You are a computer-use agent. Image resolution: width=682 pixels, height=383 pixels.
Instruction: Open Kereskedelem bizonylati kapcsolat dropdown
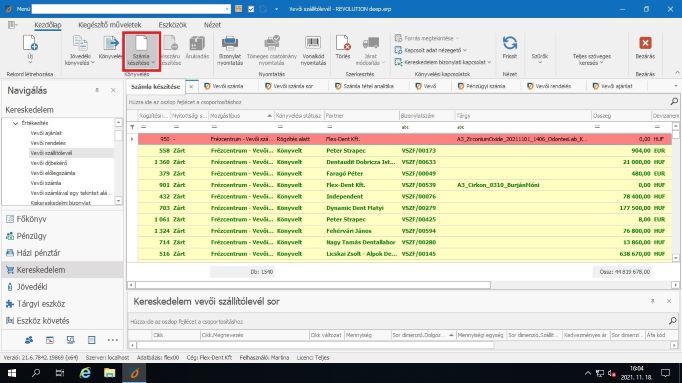443,62
